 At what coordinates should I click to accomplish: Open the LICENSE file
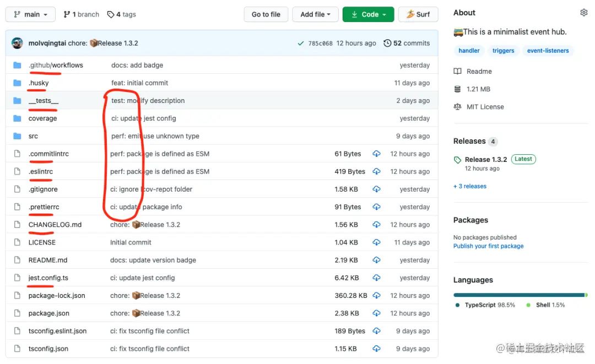(42, 242)
